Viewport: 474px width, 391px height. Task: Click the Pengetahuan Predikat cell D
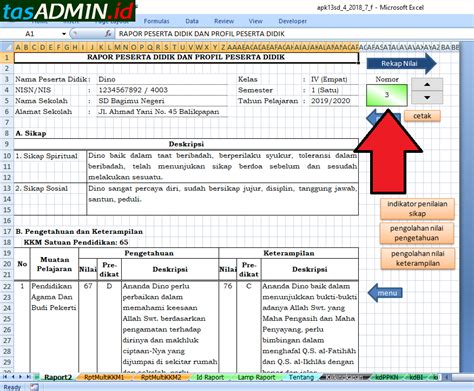(x=109, y=286)
